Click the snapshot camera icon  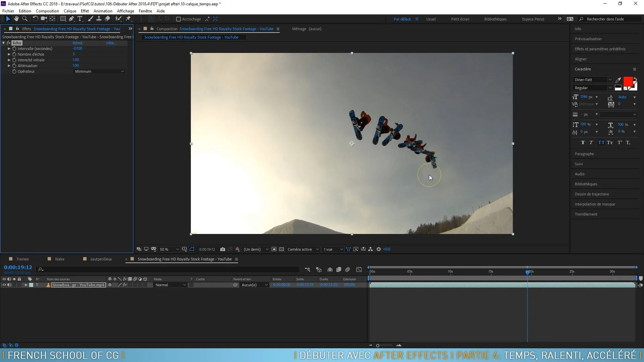coord(222,249)
